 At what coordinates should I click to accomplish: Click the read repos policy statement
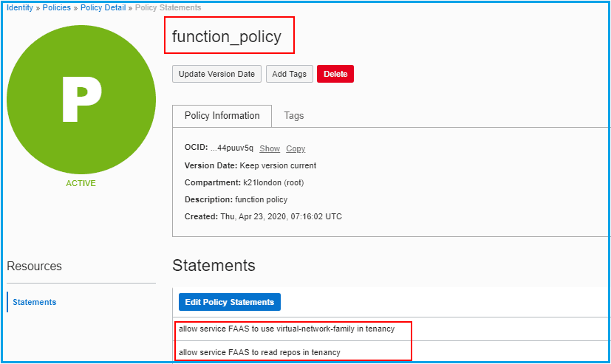click(259, 352)
